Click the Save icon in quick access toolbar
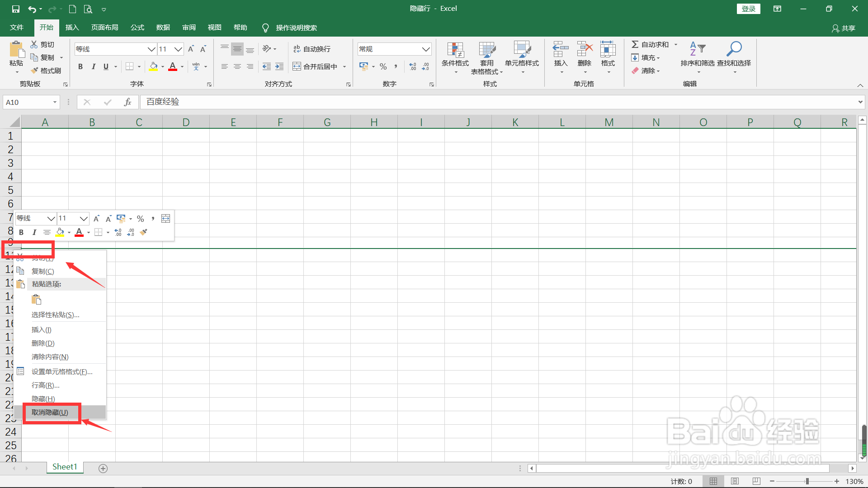 (x=16, y=9)
